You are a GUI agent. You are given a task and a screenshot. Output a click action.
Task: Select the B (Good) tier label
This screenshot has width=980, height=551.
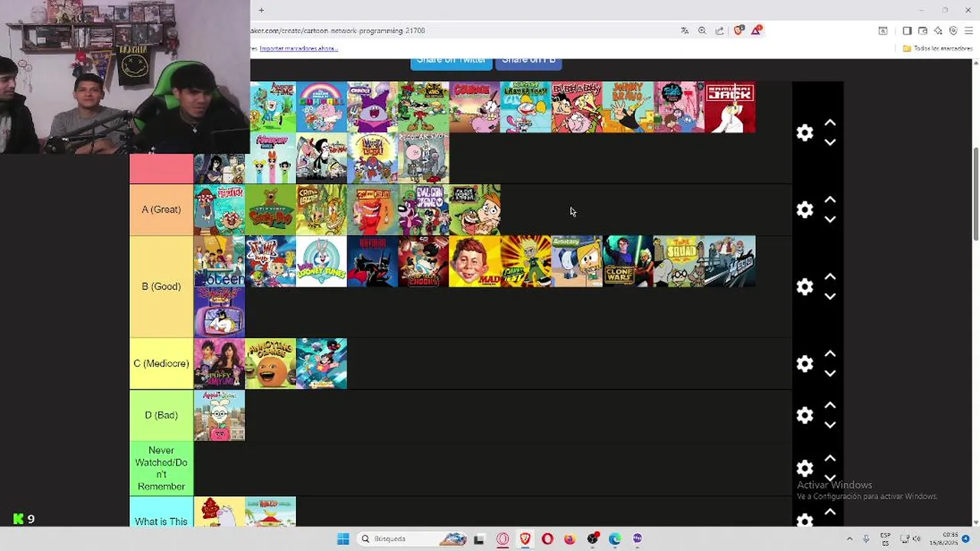161,286
